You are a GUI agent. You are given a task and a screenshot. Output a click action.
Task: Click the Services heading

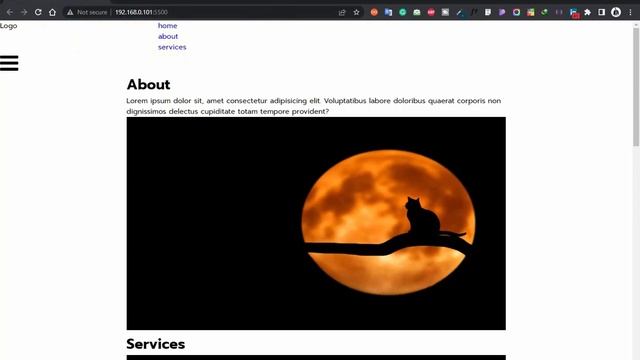(156, 344)
